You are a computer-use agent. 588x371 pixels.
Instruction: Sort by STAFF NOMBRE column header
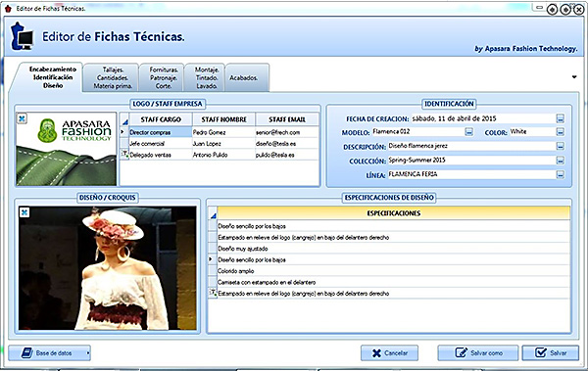(223, 119)
